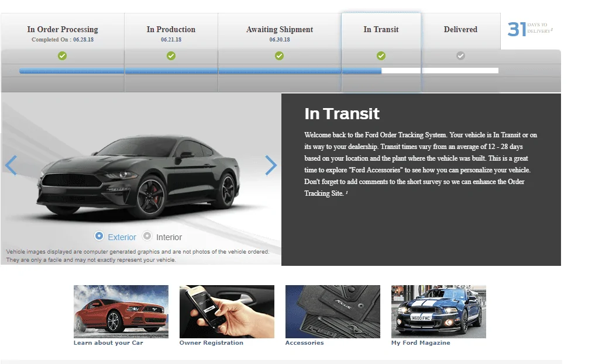Open the Accessories link
The height and width of the screenshot is (364, 609).
coord(304,342)
